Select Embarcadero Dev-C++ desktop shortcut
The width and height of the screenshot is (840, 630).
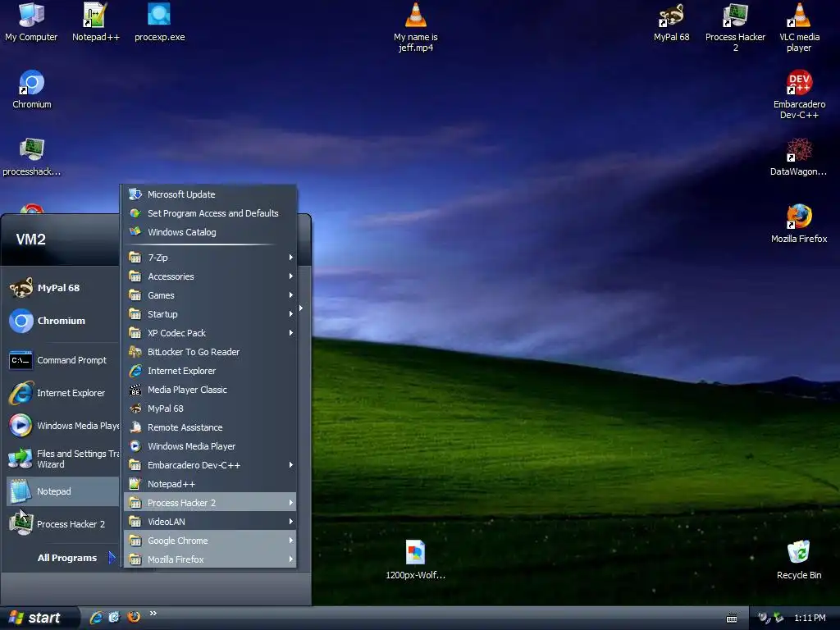click(799, 95)
